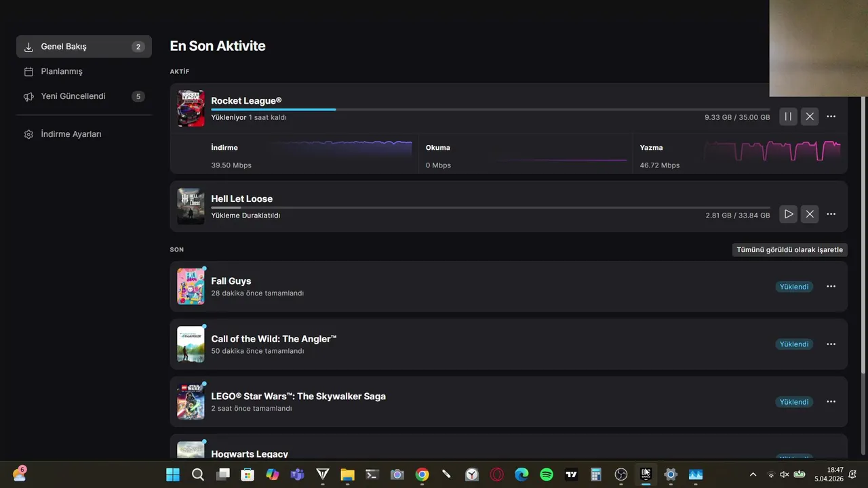Click the calendar icon beside Planlanmış
Screen dimensions: 868x488
[x=28, y=71]
